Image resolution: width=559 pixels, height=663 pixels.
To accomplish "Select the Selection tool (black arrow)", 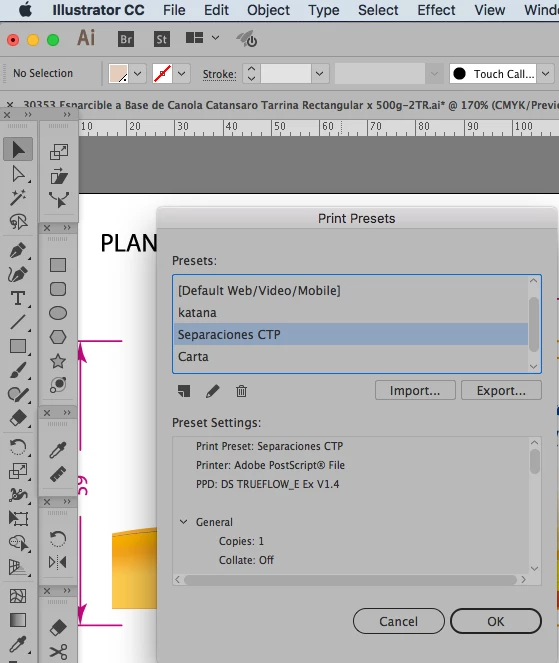I will 18,149.
